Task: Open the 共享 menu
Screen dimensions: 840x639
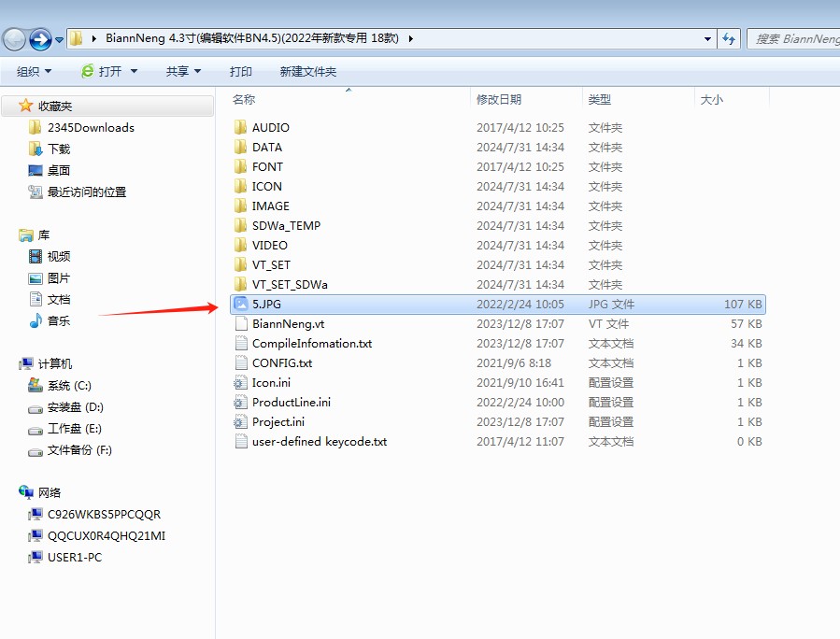Action: click(183, 71)
